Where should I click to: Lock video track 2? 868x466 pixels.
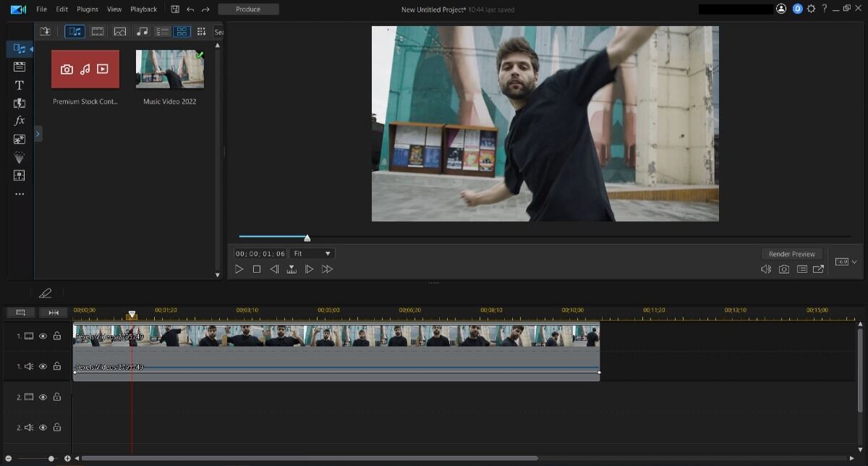pos(57,397)
